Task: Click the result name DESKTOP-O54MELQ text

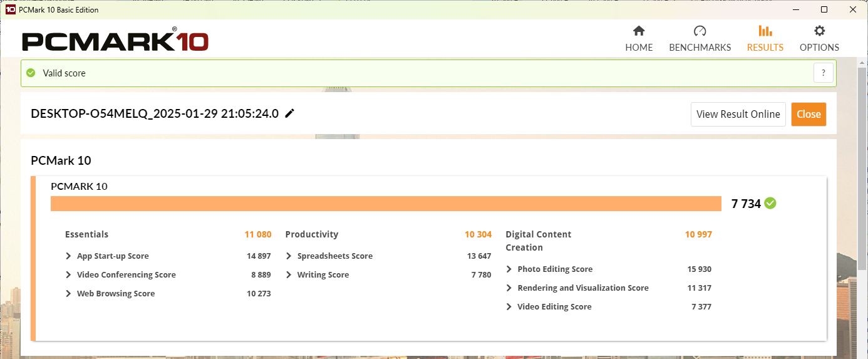Action: [x=155, y=113]
